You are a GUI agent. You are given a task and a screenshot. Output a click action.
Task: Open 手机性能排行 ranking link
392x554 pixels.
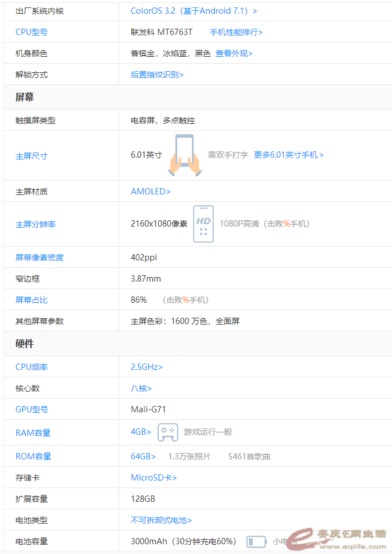[x=236, y=32]
